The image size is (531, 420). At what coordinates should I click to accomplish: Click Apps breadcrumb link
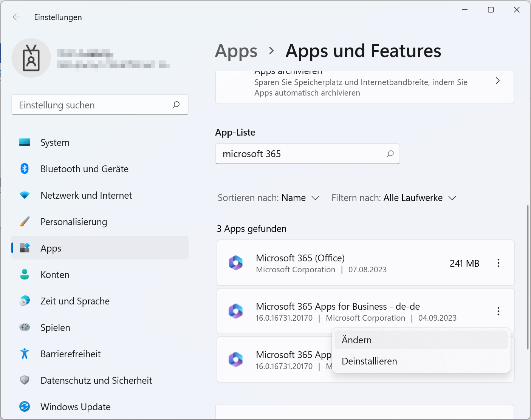pyautogui.click(x=236, y=51)
